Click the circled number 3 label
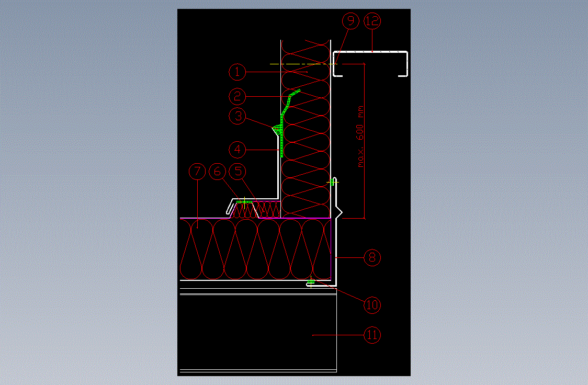Viewport: 588px width, 385px height. coord(239,116)
